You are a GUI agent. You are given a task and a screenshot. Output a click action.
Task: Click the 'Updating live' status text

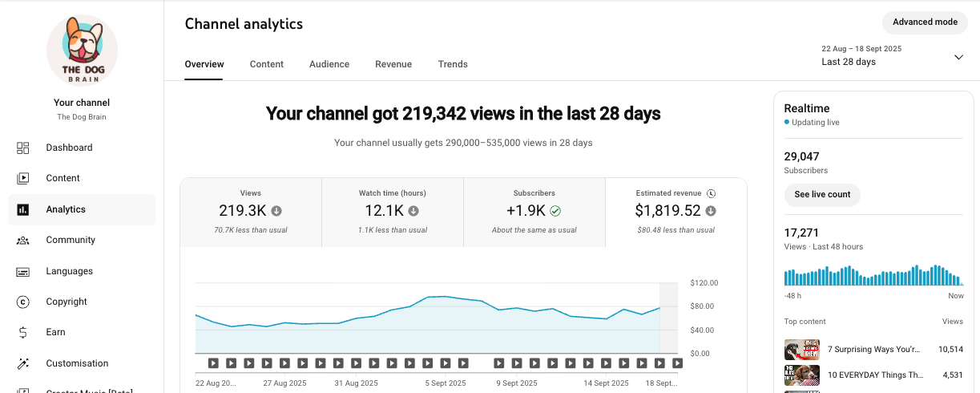816,123
